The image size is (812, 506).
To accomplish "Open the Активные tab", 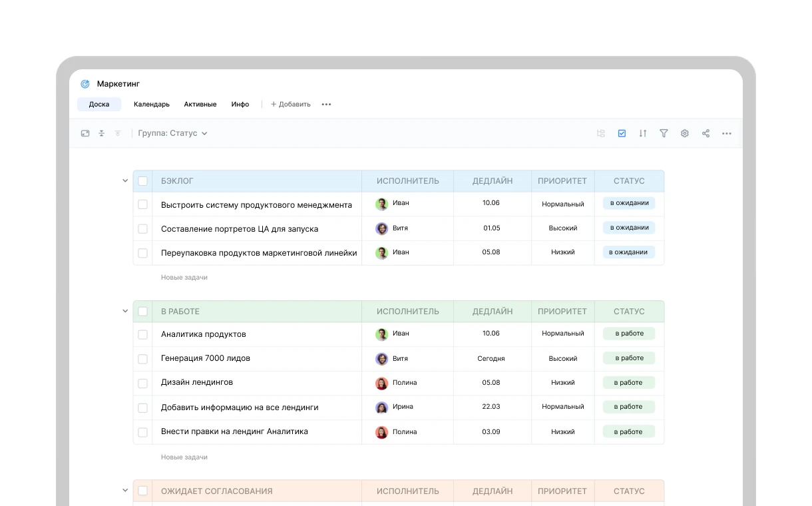I will 200,105.
